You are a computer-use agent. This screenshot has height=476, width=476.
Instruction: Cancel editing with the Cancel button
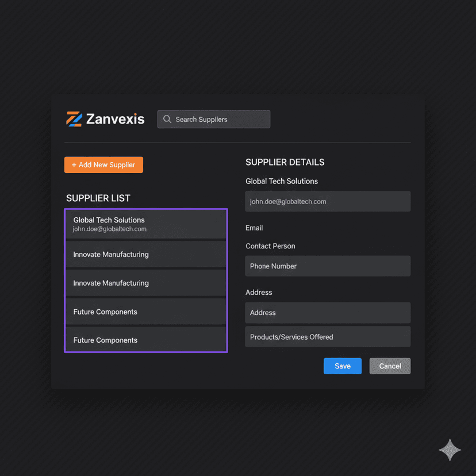390,366
